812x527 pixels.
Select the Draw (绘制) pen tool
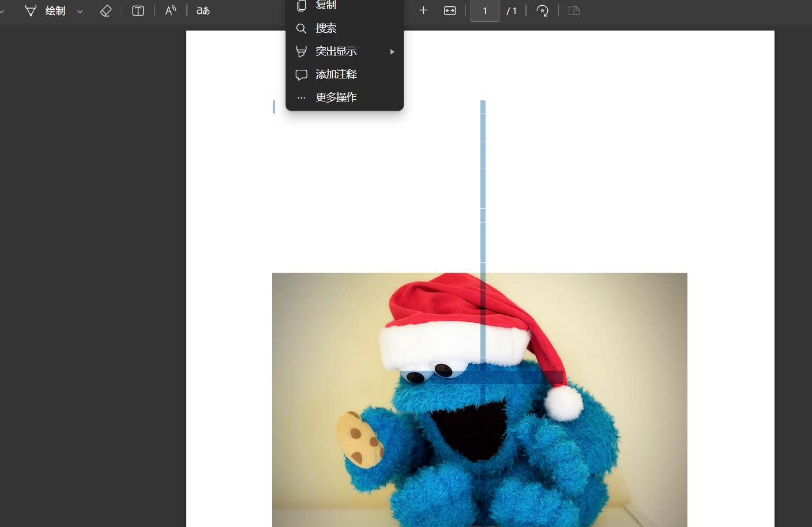[x=46, y=10]
